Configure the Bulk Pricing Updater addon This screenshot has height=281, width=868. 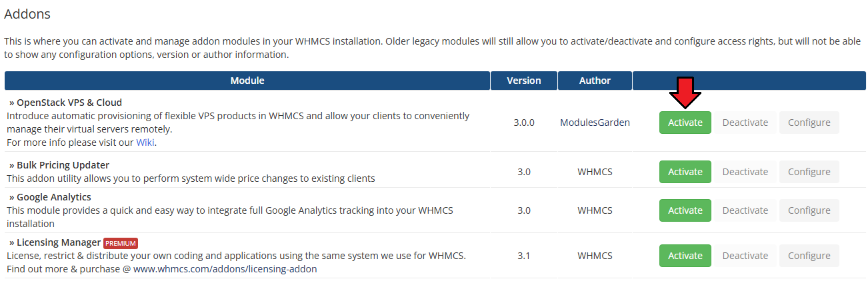[809, 172]
